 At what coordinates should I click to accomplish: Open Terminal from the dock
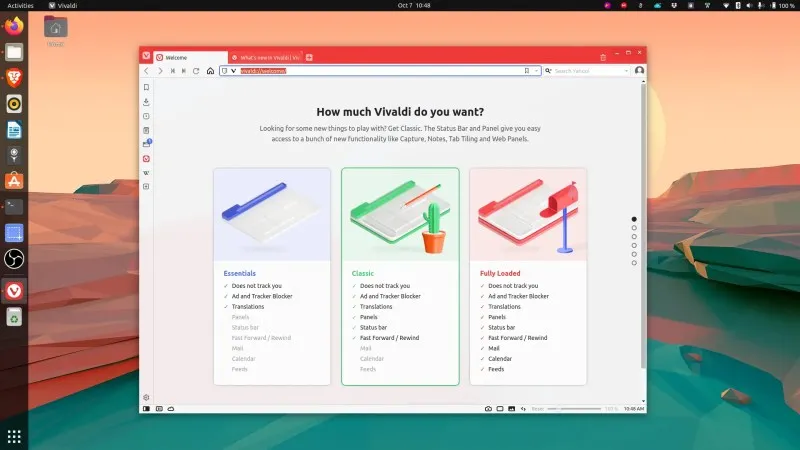click(14, 207)
